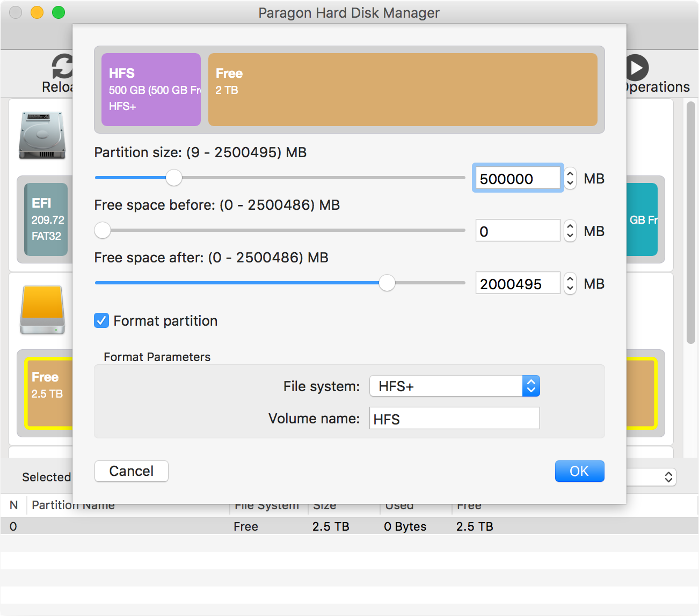Click the Partition size stepper arrows

point(570,178)
